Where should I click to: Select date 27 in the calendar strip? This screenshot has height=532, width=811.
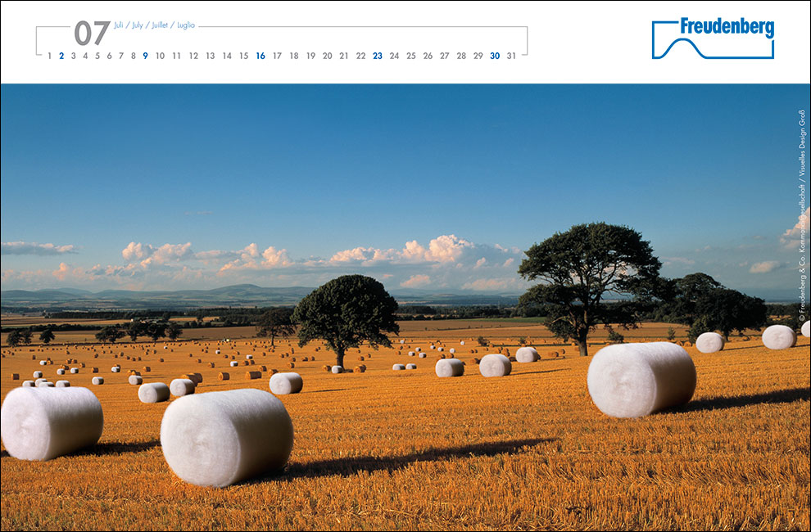click(444, 56)
